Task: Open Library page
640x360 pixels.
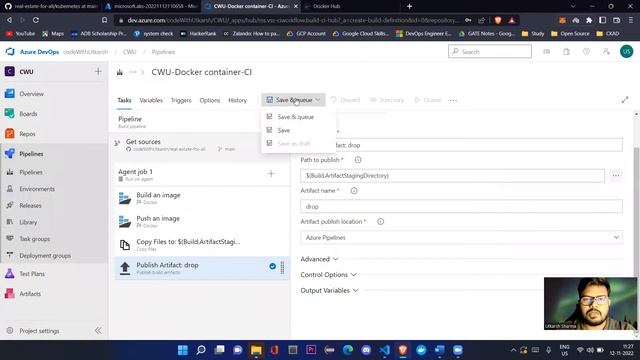Action: [28, 222]
